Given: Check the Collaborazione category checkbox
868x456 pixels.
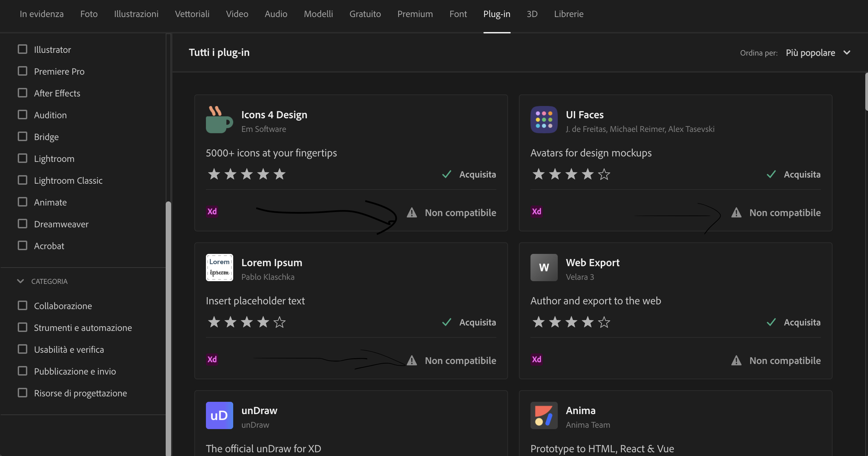Looking at the screenshot, I should pos(23,306).
